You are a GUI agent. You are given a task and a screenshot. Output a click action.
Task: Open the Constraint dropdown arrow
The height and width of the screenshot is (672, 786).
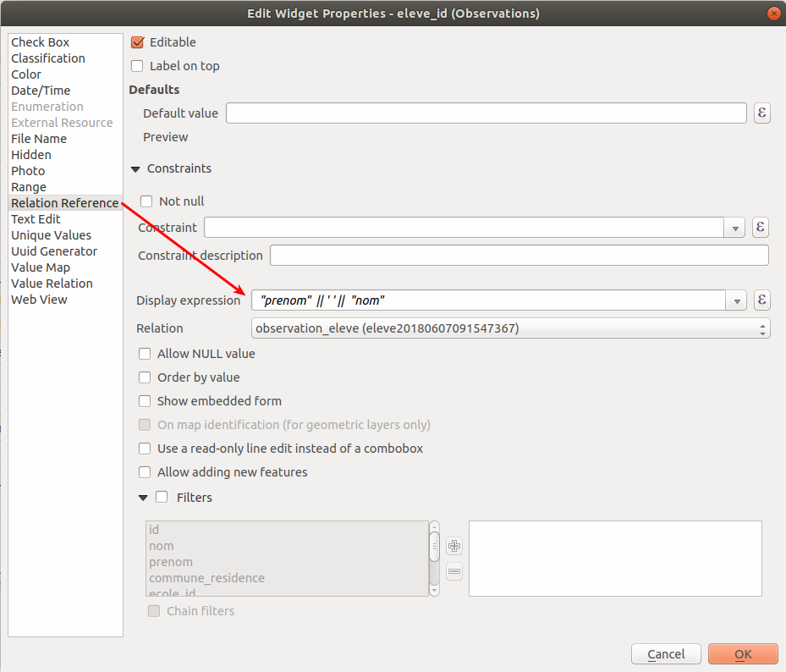[x=735, y=229]
